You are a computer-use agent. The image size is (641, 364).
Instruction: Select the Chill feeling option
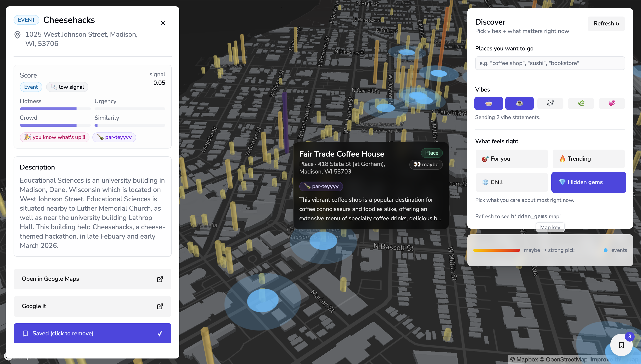[511, 182]
